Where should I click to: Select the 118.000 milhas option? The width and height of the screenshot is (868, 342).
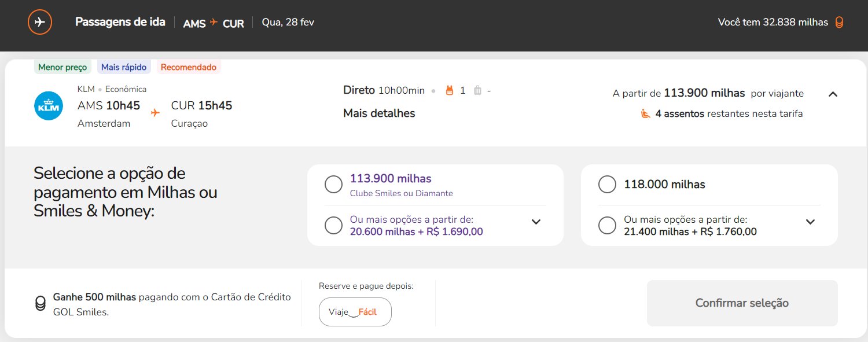point(607,185)
